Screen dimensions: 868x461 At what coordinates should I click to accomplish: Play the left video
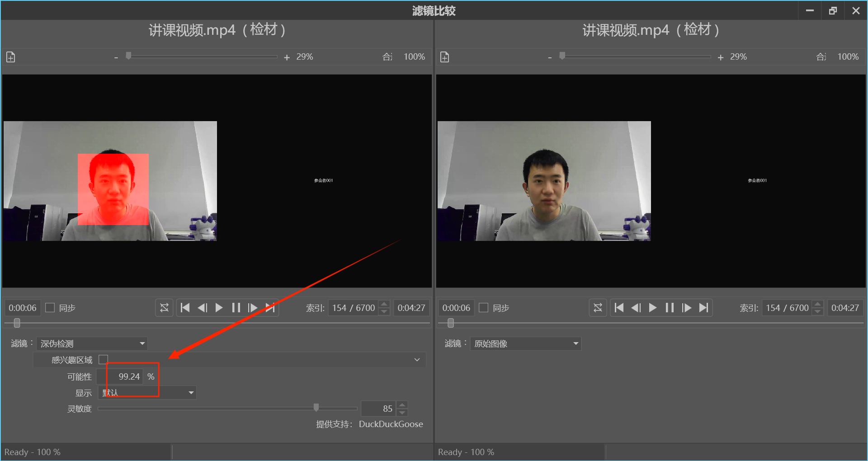(219, 308)
